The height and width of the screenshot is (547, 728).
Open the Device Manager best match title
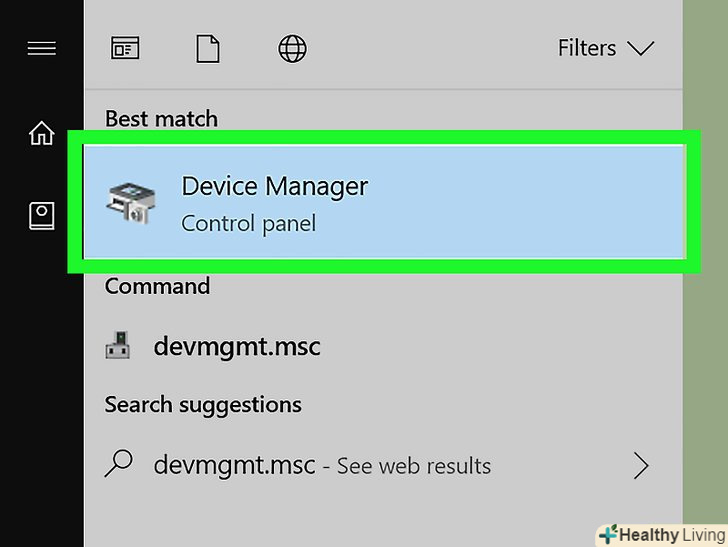(274, 186)
